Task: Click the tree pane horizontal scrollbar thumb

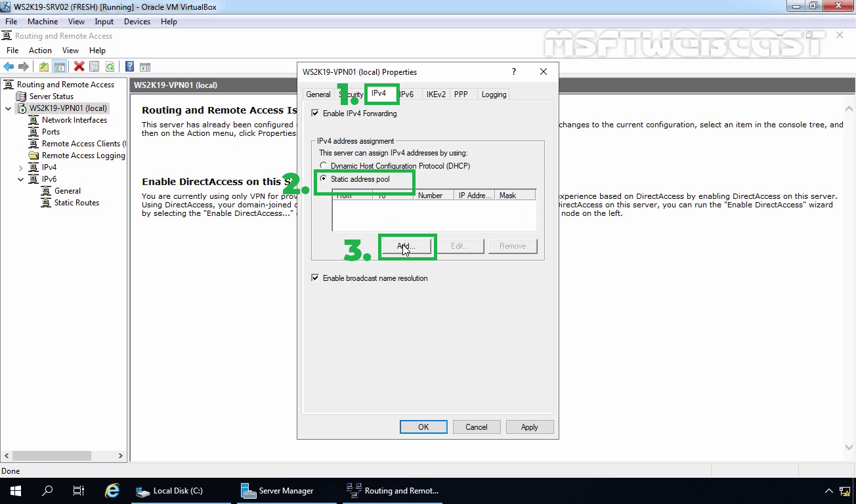Action: 51,455
